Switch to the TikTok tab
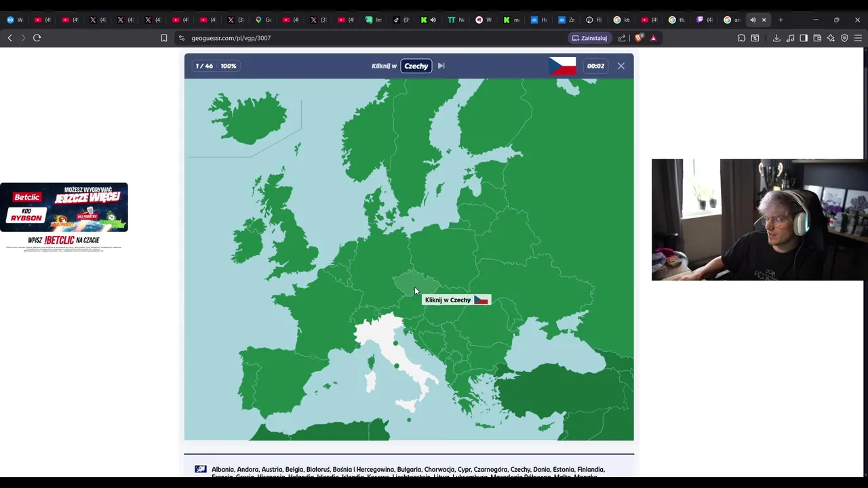 (401, 20)
